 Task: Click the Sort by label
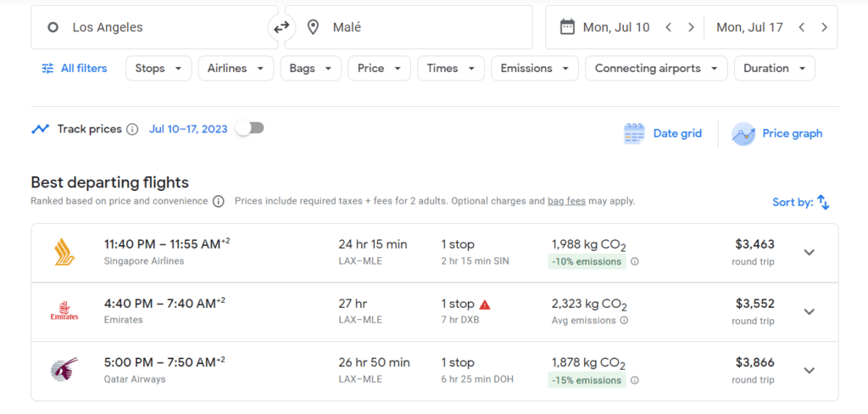pos(793,202)
